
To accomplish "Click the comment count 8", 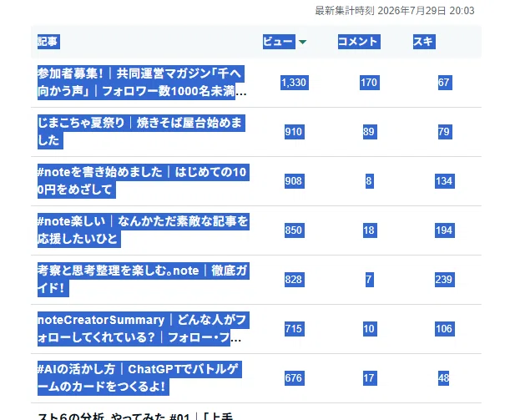I will coord(370,181).
